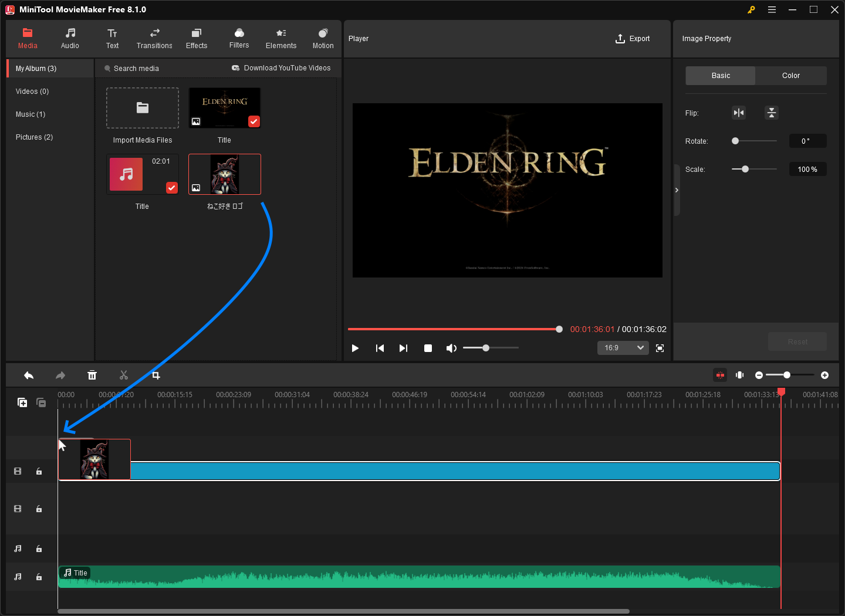
Task: Toggle lock on second video track
Action: pyautogui.click(x=39, y=509)
